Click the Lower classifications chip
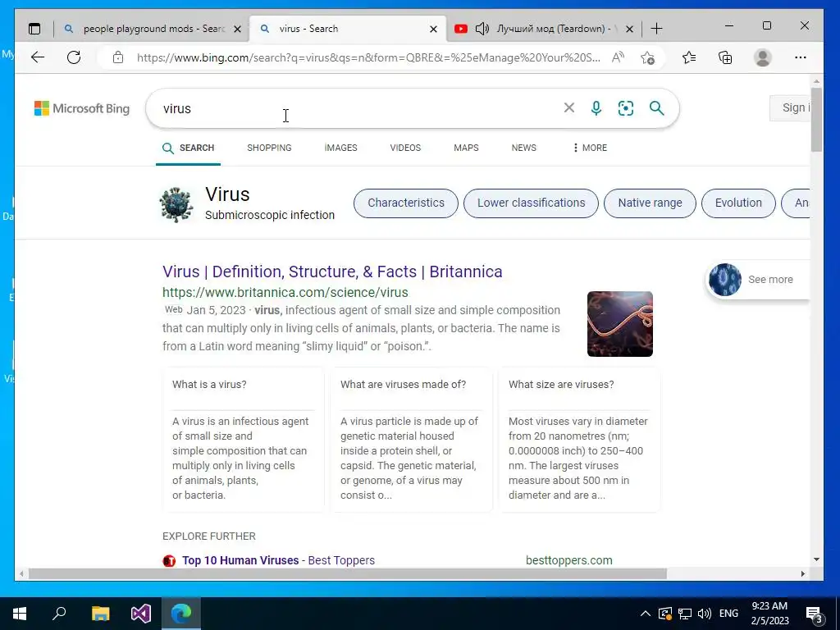The image size is (840, 630). [531, 203]
